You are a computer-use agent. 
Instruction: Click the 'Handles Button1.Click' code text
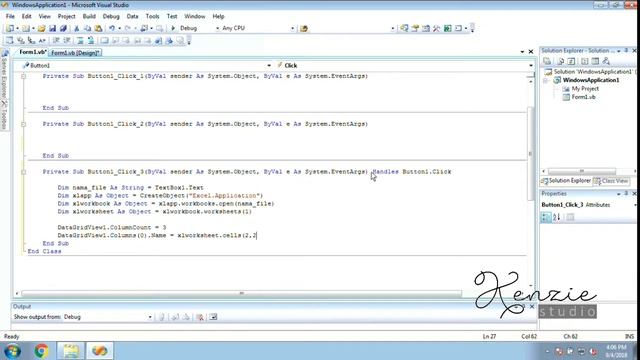[x=412, y=172]
